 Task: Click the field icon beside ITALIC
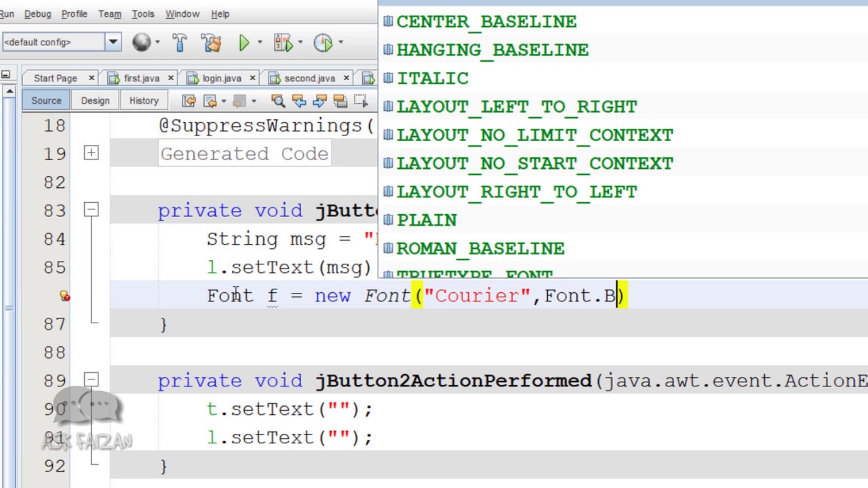388,77
